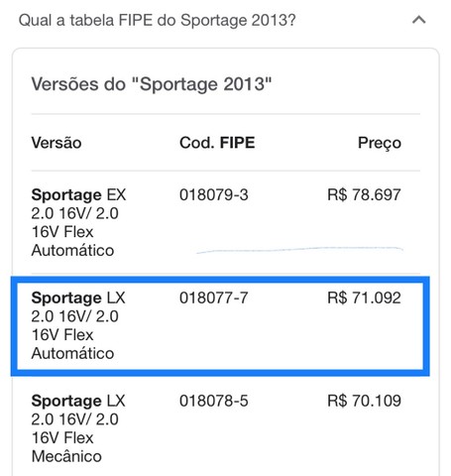Select the 'Versões do "Sportage 2013"' heading
Viewport: 451px width, 476px height.
pos(152,84)
